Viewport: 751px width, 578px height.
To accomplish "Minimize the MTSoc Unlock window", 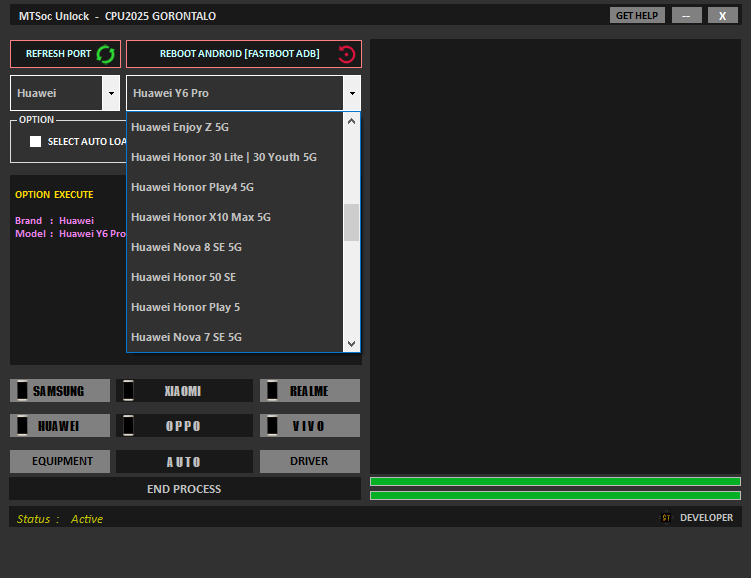I will click(687, 15).
